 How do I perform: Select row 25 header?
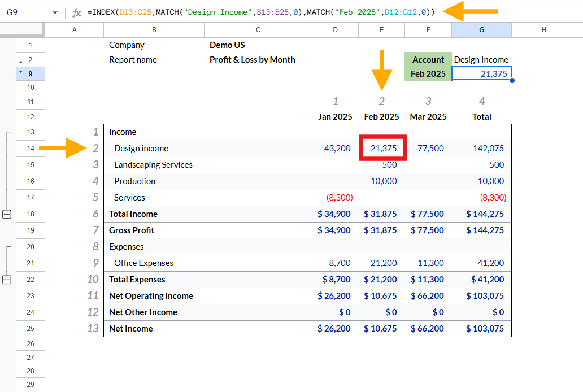click(x=31, y=329)
